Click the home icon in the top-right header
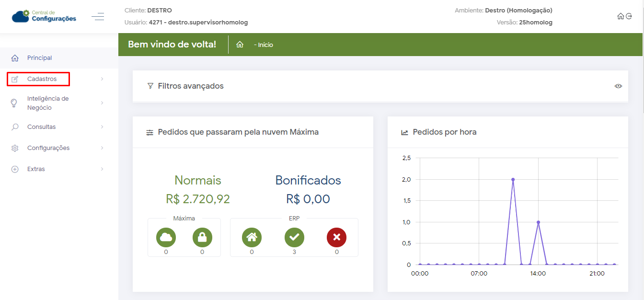This screenshot has width=644, height=300. [x=621, y=16]
